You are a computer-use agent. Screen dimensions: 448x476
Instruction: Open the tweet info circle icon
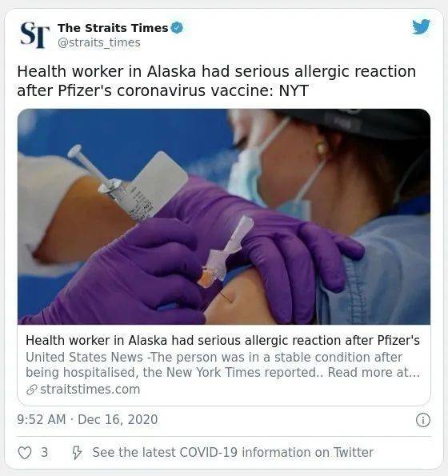(x=423, y=420)
